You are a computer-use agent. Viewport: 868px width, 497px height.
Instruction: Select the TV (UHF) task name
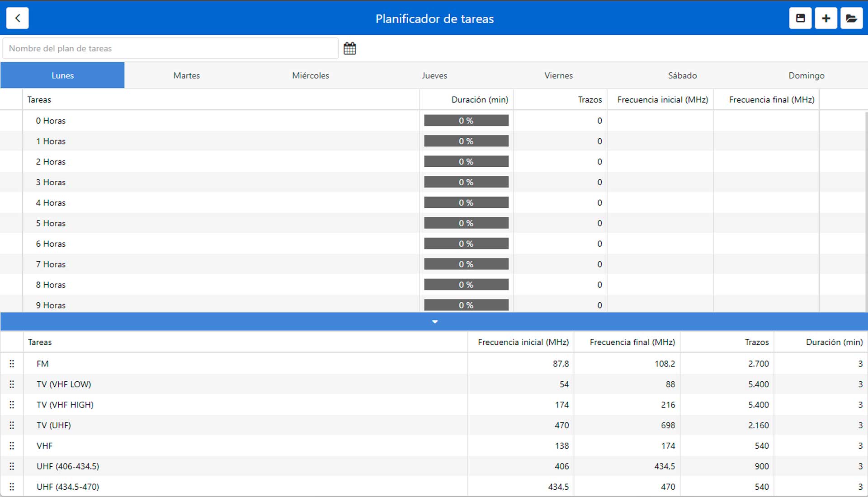(54, 425)
